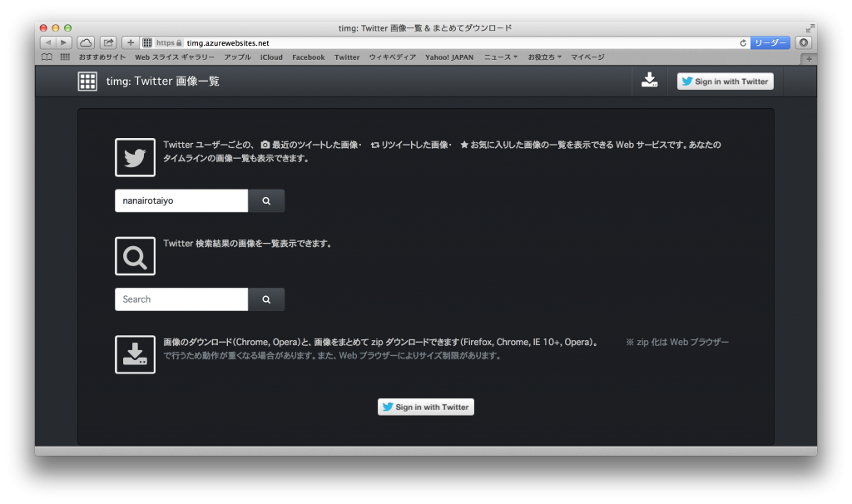852x504 pixels.
Task: Reload the page with the refresh icon
Action: [743, 42]
